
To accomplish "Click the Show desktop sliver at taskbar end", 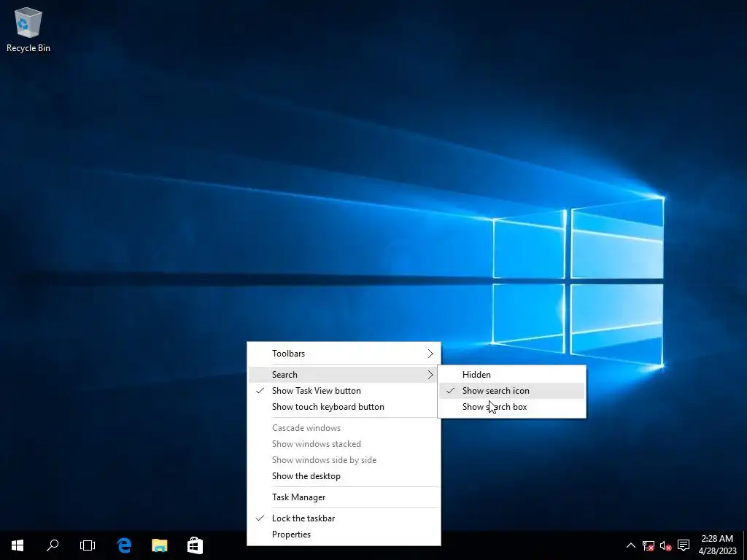I will 745,545.
